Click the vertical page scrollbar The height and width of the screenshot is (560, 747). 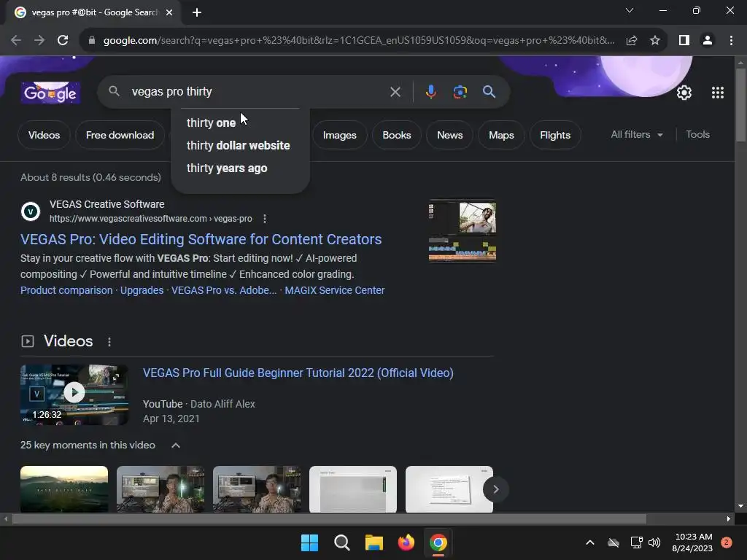point(740,106)
